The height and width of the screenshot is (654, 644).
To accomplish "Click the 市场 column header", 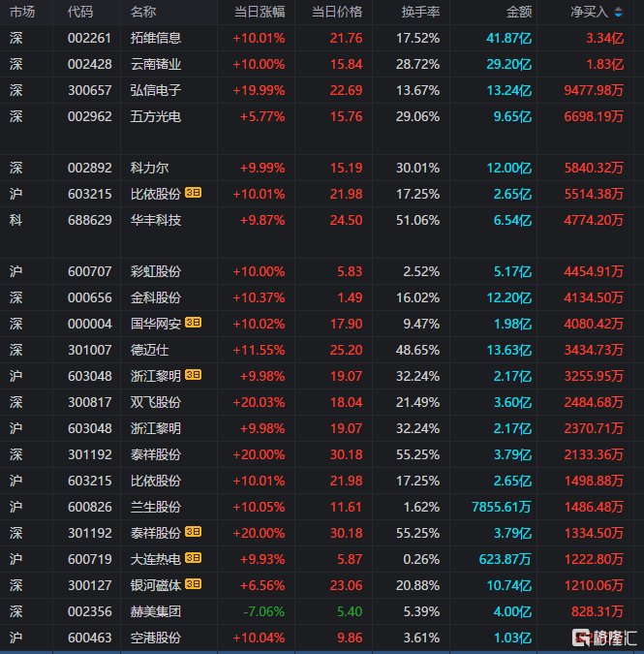I will pyautogui.click(x=22, y=13).
